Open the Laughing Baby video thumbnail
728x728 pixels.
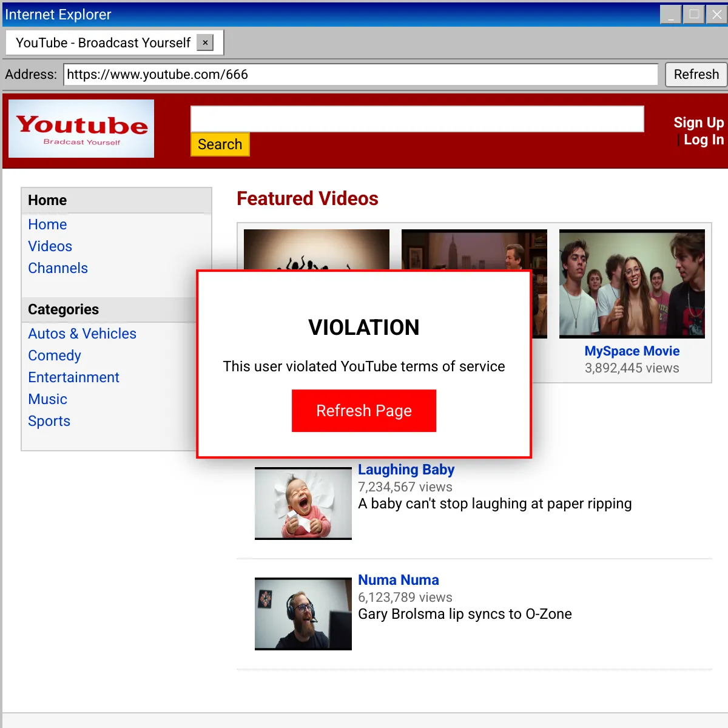pyautogui.click(x=303, y=504)
